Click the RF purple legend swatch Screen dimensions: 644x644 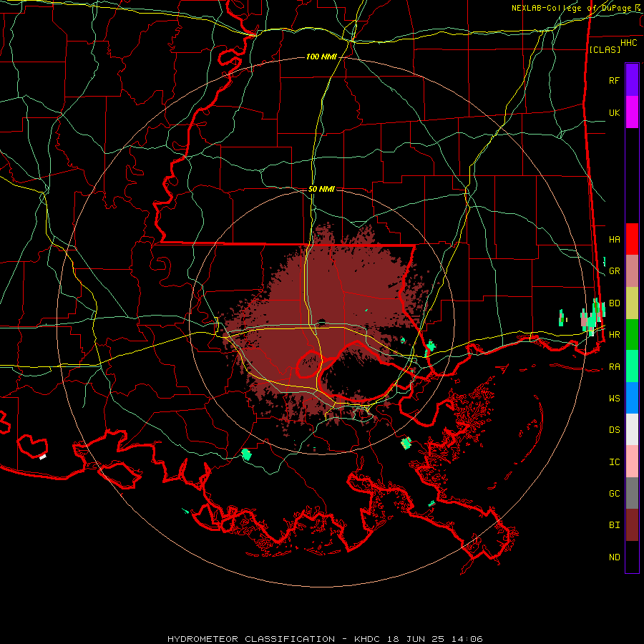pyautogui.click(x=632, y=79)
